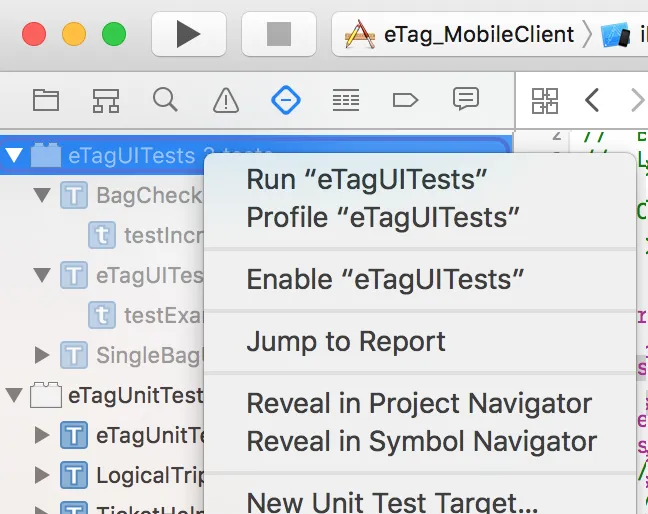The image size is (648, 514).
Task: Expand the LogicalTrip test class triangle
Action: (42, 475)
